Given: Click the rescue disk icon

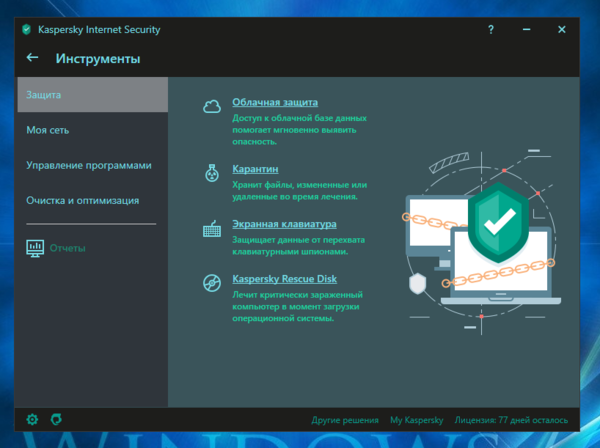Looking at the screenshot, I should pos(212,283).
